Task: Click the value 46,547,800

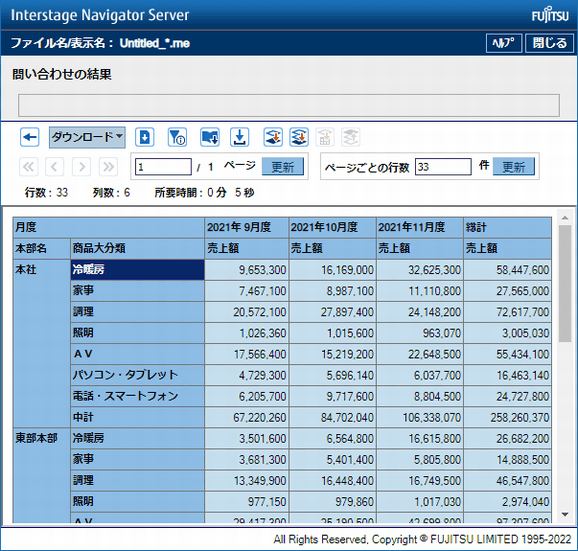Action: 508,481
